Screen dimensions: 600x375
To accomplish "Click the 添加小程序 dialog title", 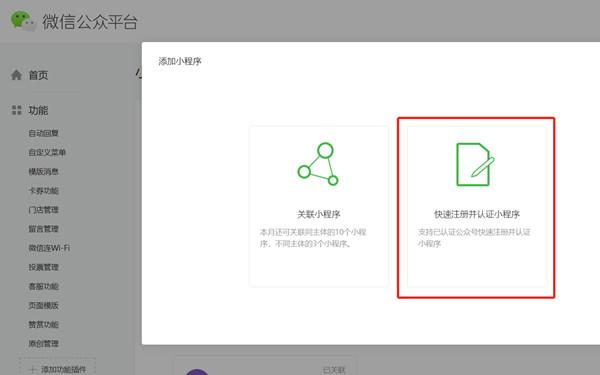I will [180, 61].
